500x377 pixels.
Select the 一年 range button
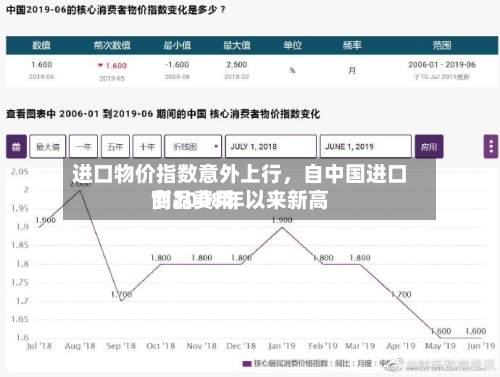click(83, 146)
